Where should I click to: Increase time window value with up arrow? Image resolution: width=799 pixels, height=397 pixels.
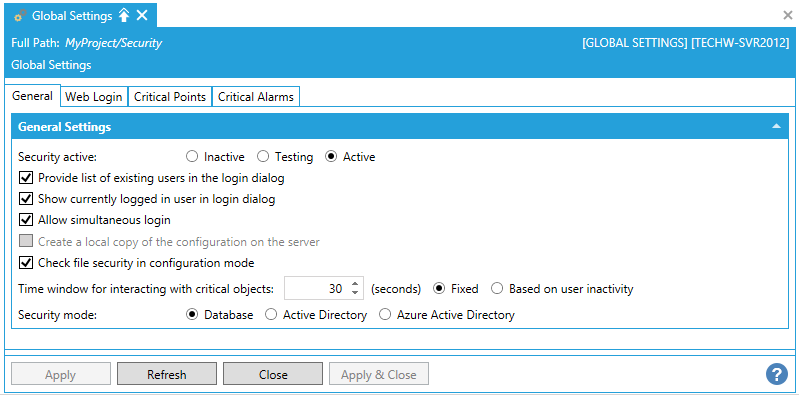coord(355,284)
